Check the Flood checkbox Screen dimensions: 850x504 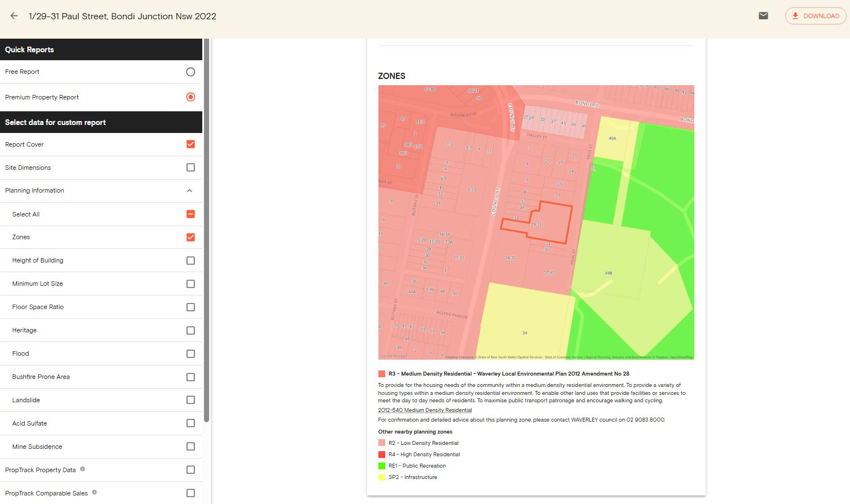(190, 354)
